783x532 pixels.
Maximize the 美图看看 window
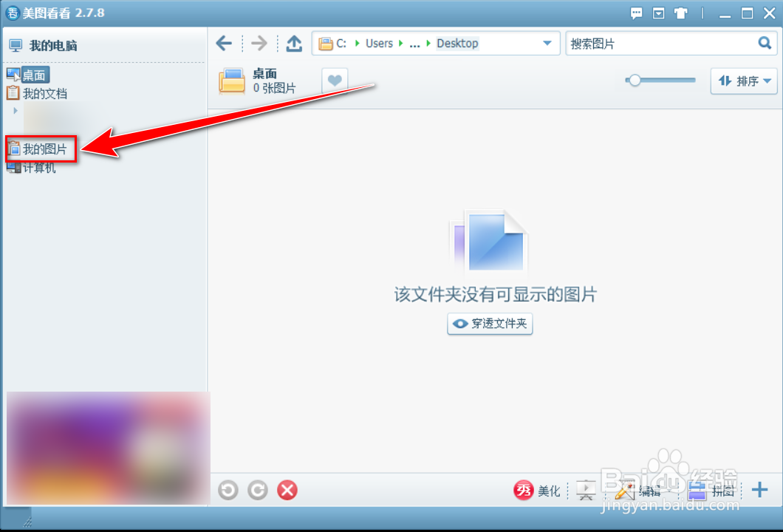747,13
